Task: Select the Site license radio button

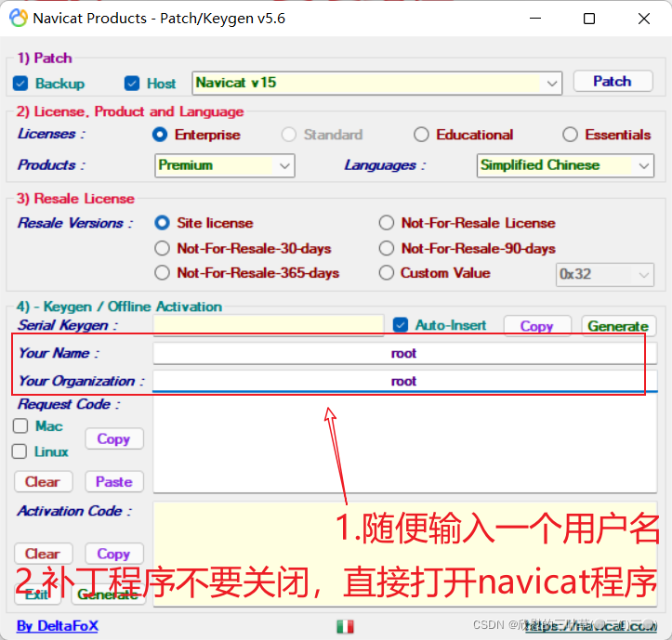Action: click(x=162, y=223)
